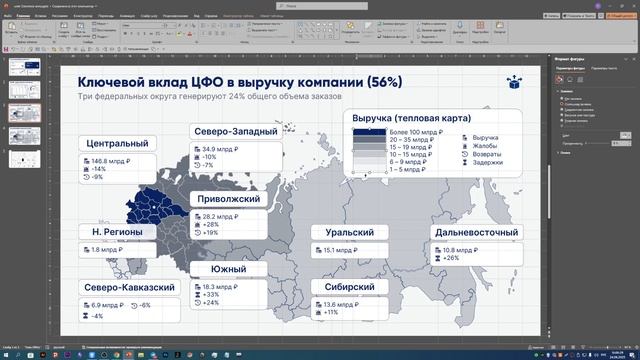The width and height of the screenshot is (640, 360).
Task: Click the package box logo on the slide
Action: (x=514, y=82)
